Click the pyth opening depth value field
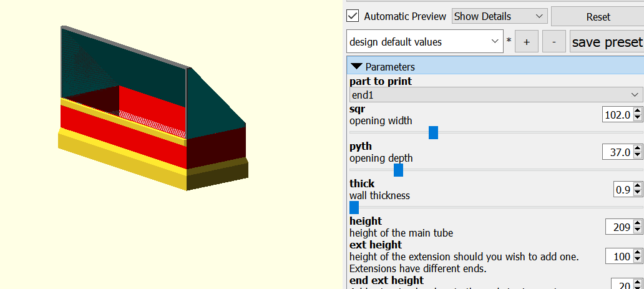This screenshot has height=289, width=644. click(618, 152)
